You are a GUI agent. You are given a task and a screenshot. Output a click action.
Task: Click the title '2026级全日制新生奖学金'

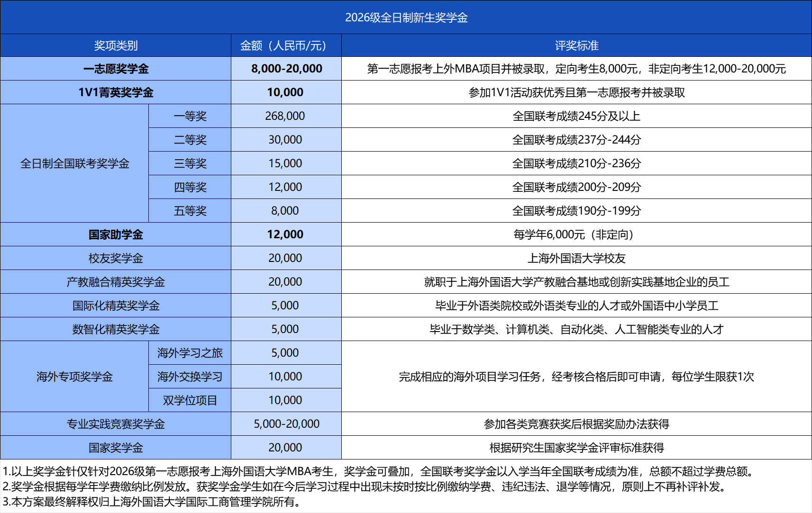pyautogui.click(x=406, y=18)
